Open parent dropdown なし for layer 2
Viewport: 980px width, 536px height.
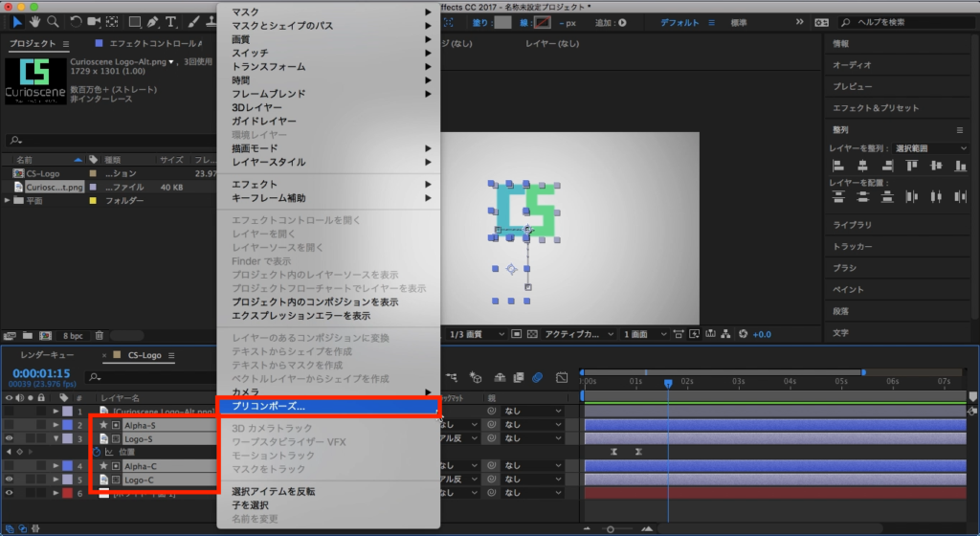(532, 425)
